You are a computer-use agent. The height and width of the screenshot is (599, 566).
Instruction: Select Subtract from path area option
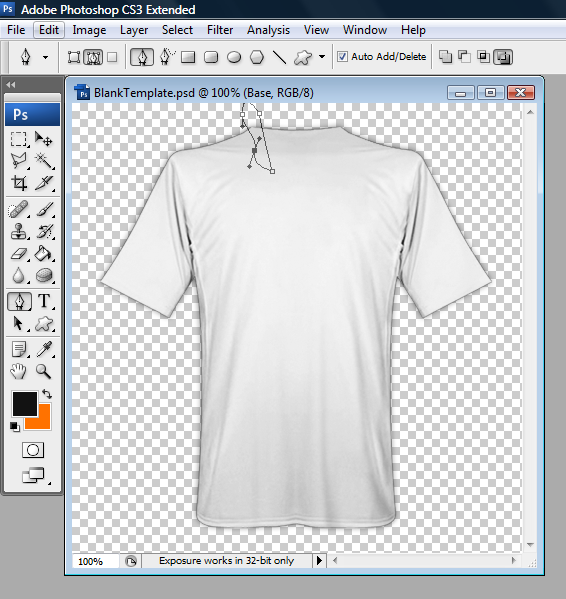464,57
